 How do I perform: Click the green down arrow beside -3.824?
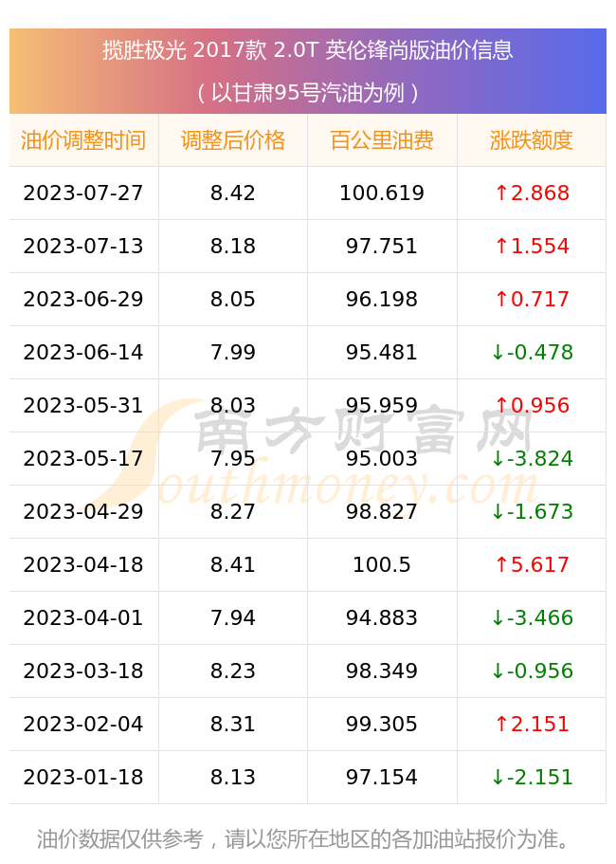coord(498,458)
